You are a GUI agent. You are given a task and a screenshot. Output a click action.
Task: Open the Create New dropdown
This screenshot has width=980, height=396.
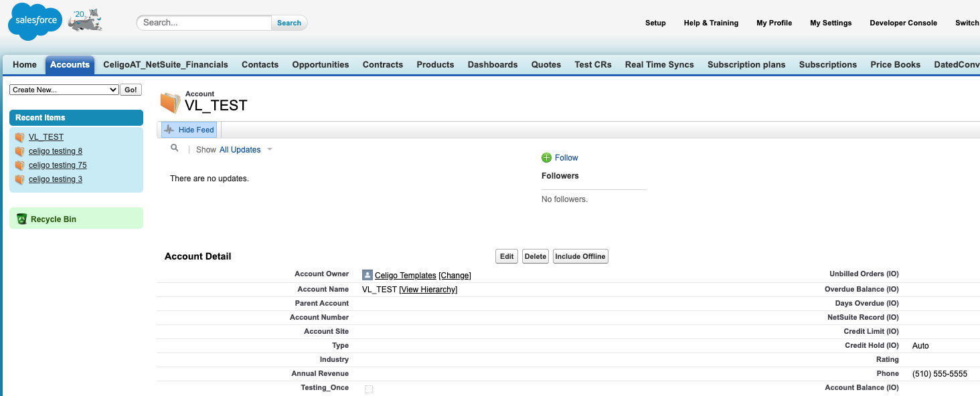pyautogui.click(x=64, y=90)
